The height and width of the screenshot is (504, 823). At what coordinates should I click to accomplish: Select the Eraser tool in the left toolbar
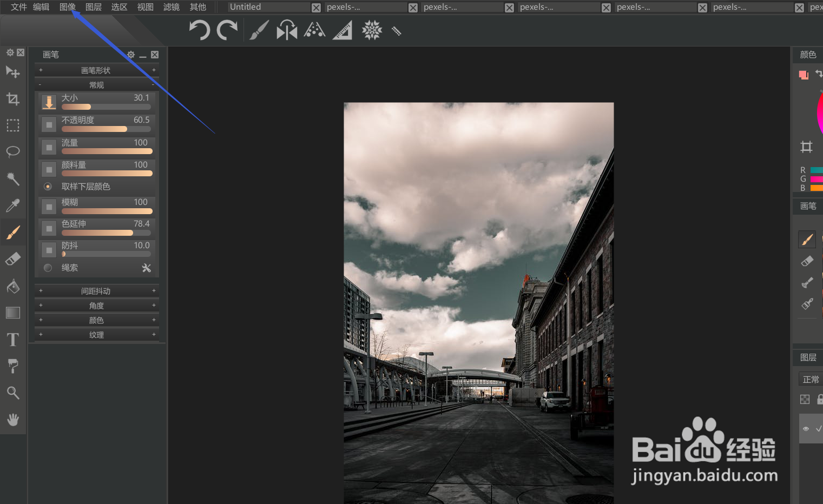13,259
